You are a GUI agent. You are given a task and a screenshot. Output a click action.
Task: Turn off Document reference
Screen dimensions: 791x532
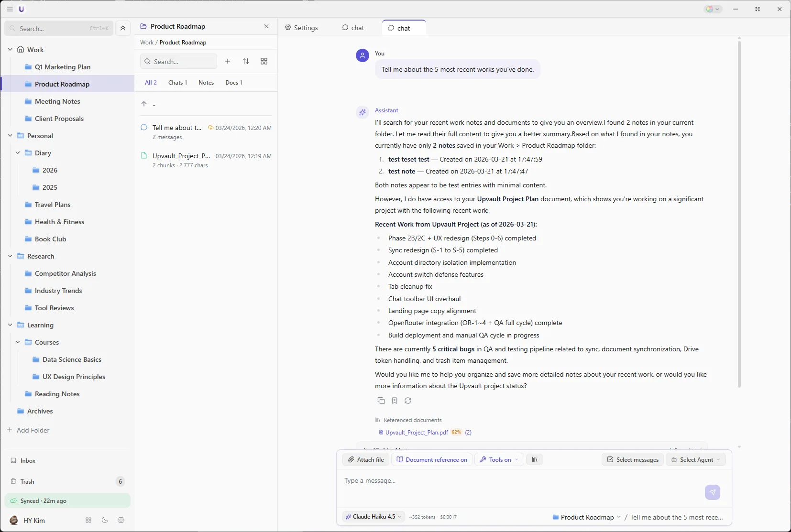431,459
